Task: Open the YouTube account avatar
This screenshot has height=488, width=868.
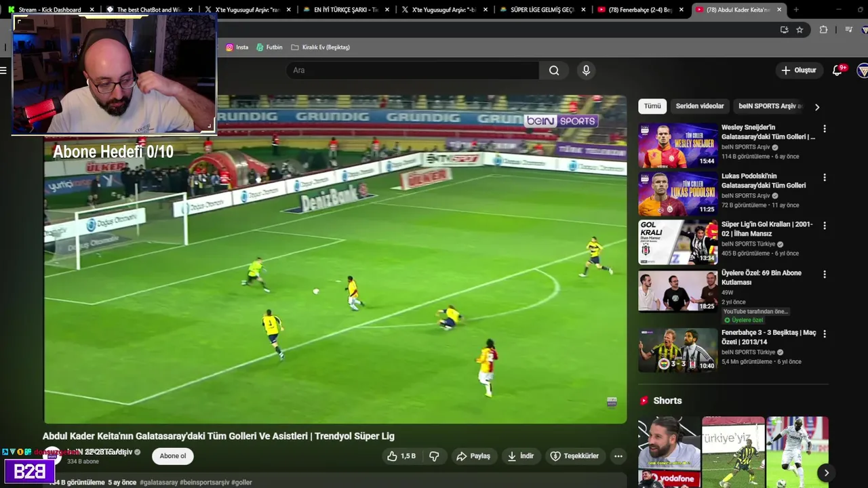Action: click(863, 70)
